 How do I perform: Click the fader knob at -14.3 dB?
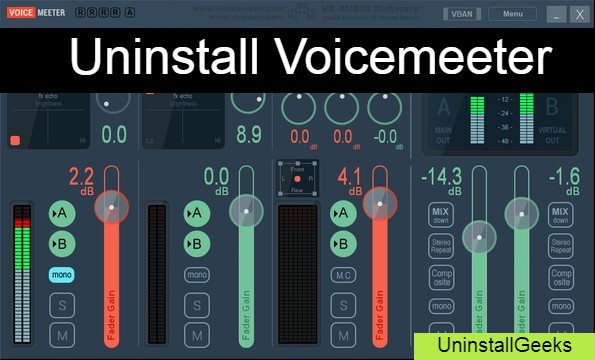click(479, 237)
